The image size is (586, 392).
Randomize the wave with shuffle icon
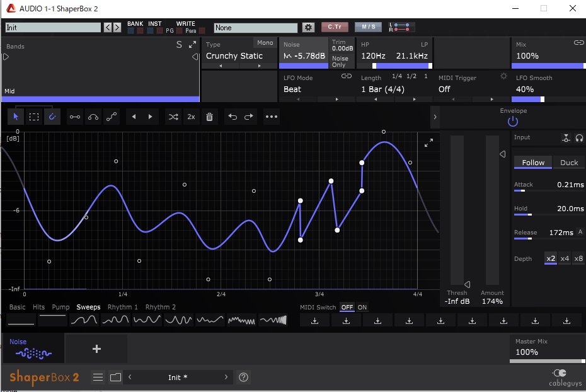click(x=173, y=117)
